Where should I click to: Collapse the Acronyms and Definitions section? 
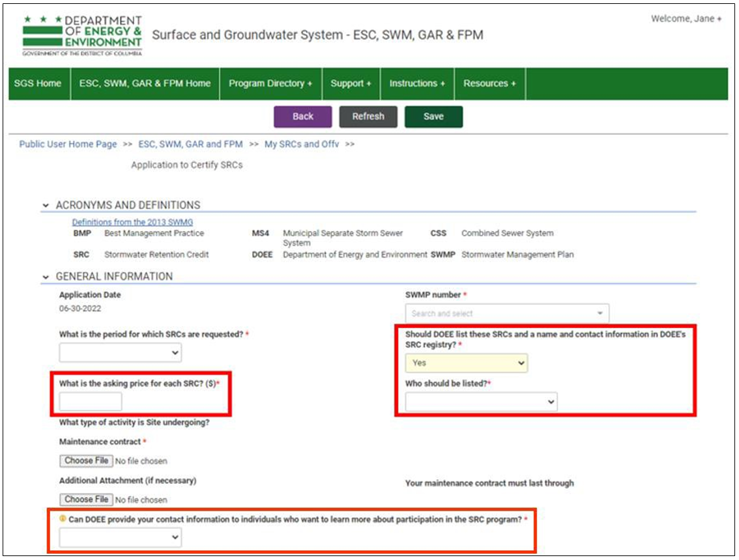point(46,205)
